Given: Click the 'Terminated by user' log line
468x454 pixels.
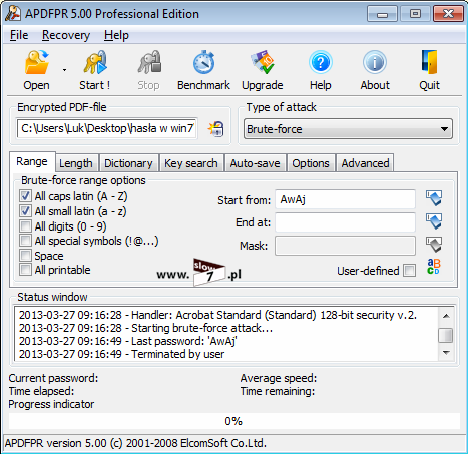Looking at the screenshot, I should [122, 354].
